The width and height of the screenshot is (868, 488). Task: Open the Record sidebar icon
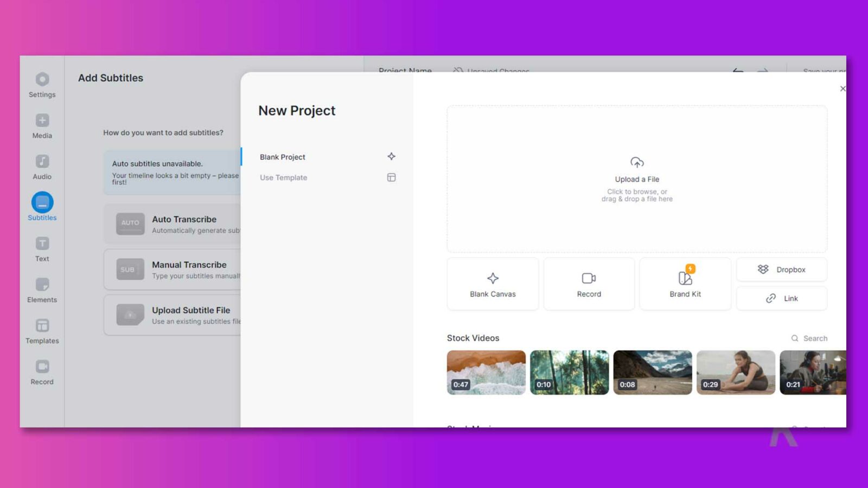[42, 367]
